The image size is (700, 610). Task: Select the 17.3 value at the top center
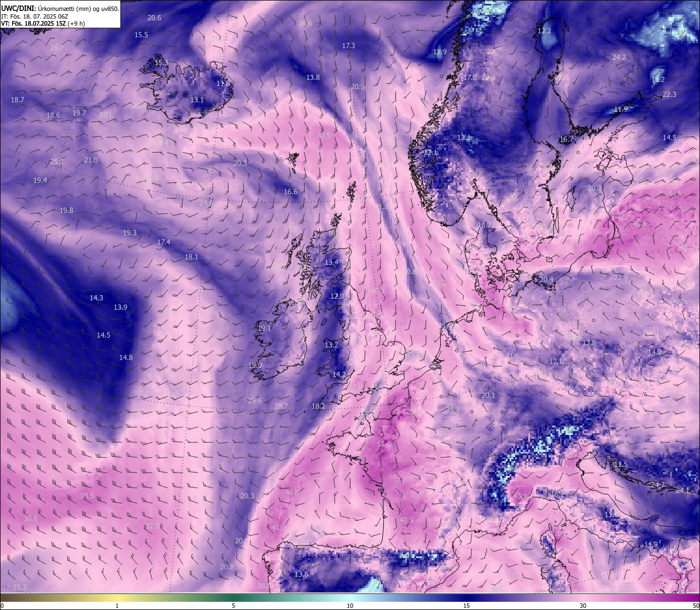(x=348, y=45)
